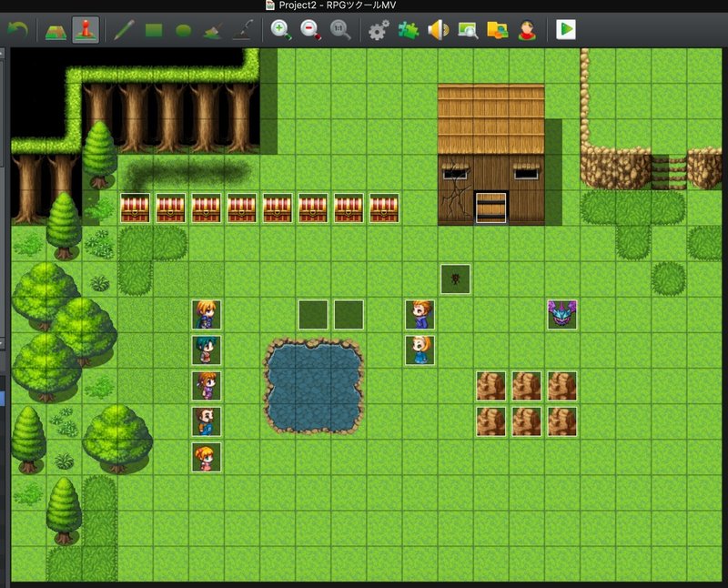This screenshot has width=728, height=588.
Task: Click the Undo arrow icon
Action: click(x=18, y=30)
